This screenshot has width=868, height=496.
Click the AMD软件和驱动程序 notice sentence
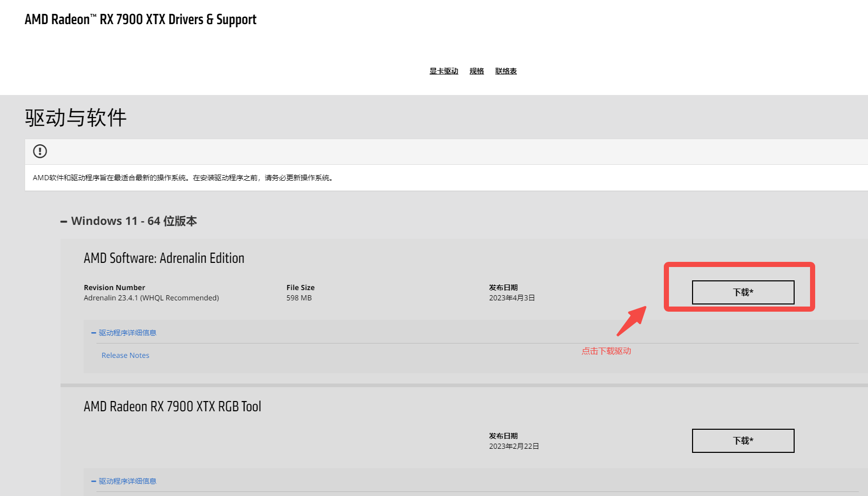pos(184,178)
